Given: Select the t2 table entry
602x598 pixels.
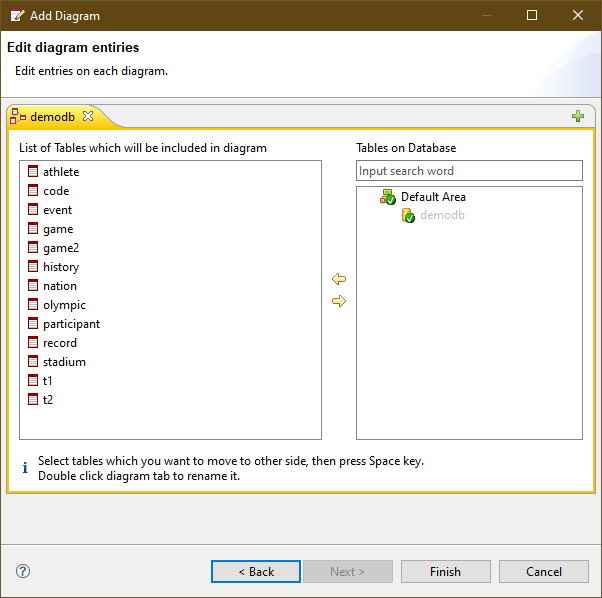Looking at the screenshot, I should coord(48,400).
